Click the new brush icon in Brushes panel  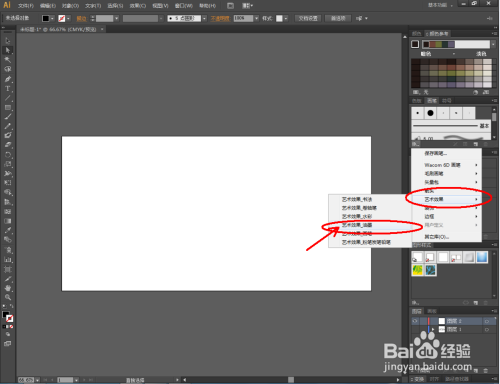coord(476,144)
